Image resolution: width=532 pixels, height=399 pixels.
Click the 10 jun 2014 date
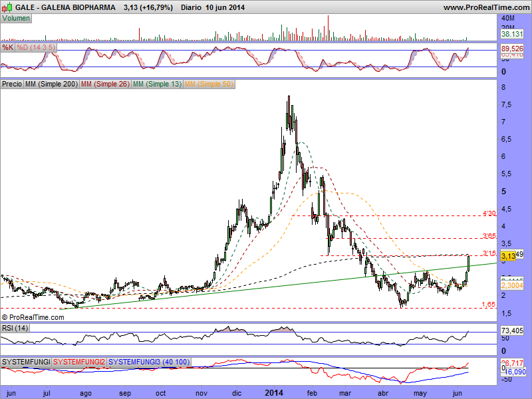(x=225, y=7)
